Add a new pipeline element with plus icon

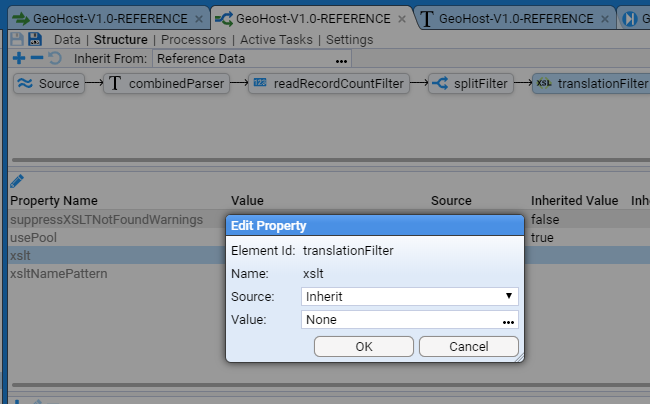coord(18,59)
